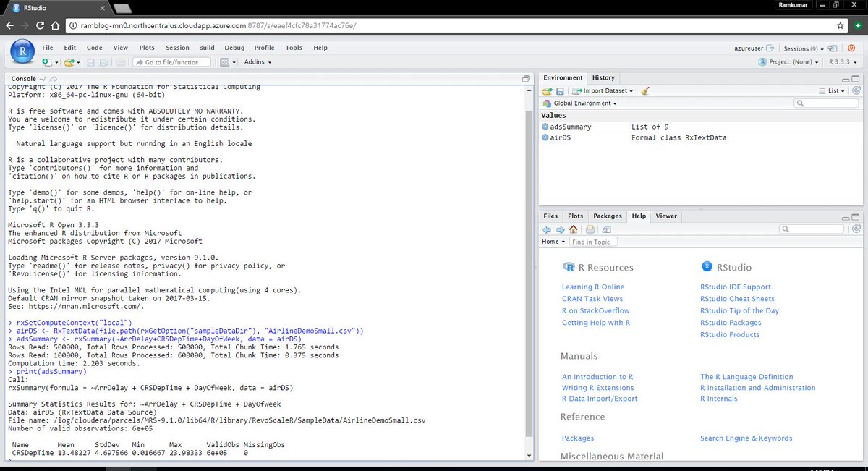
Task: Click the back arrow in the Help pane
Action: point(547,229)
